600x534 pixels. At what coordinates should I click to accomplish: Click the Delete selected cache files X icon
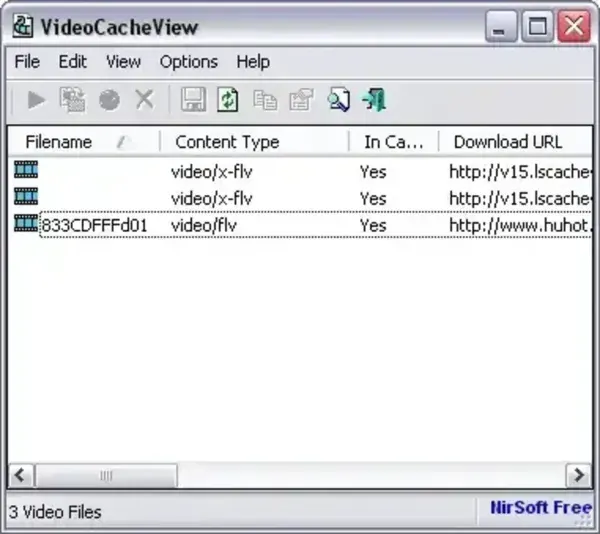click(x=145, y=99)
